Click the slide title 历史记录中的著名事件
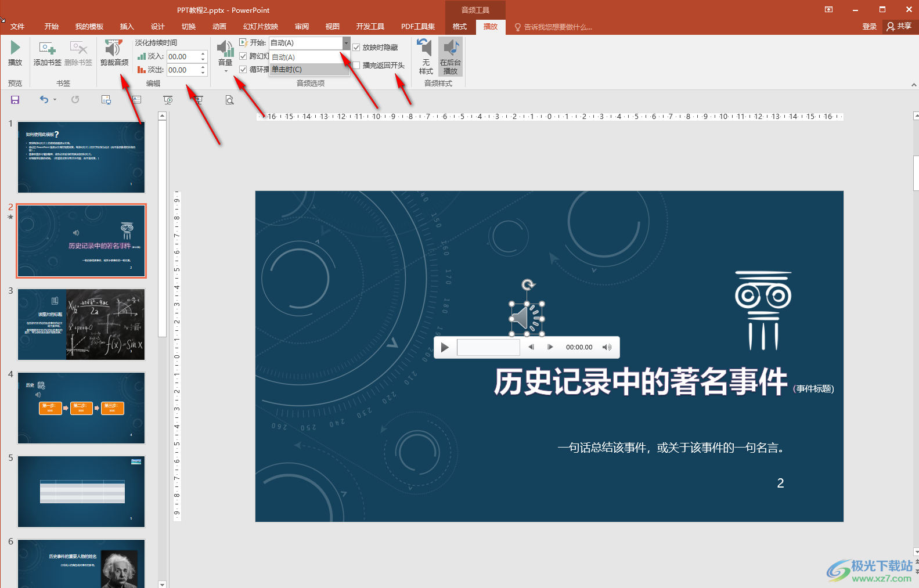 pos(640,382)
